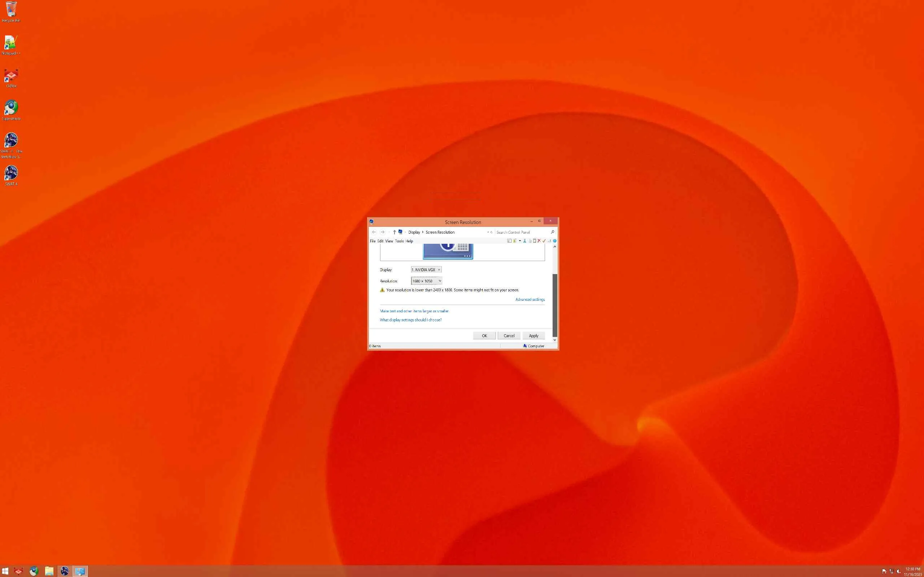
Task: Expand the address bar history dropdown arrow
Action: [488, 232]
